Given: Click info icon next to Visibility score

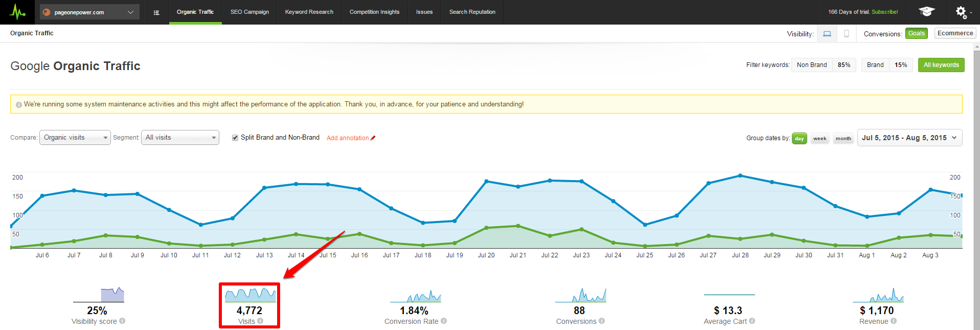Looking at the screenshot, I should [122, 321].
